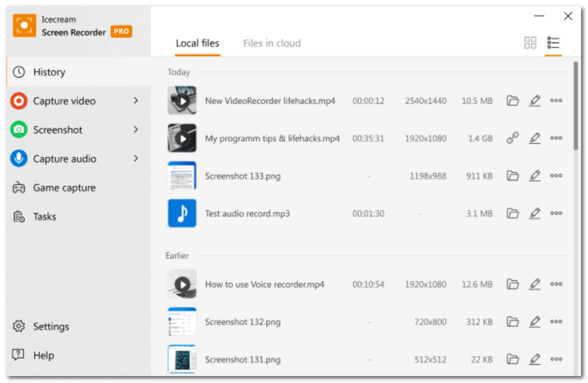Click the 1.4 GB file size

point(480,138)
